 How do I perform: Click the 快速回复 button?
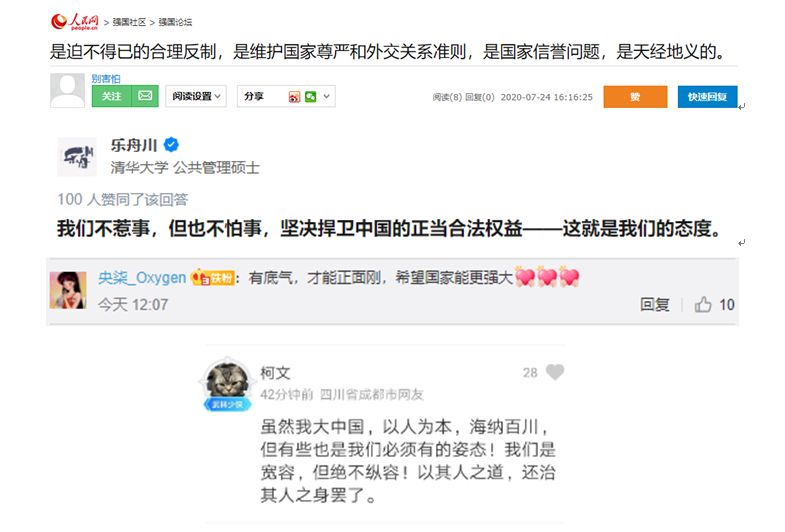pyautogui.click(x=707, y=97)
